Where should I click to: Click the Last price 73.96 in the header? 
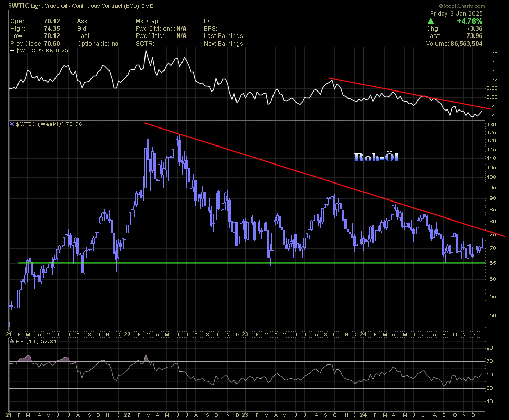pos(475,36)
